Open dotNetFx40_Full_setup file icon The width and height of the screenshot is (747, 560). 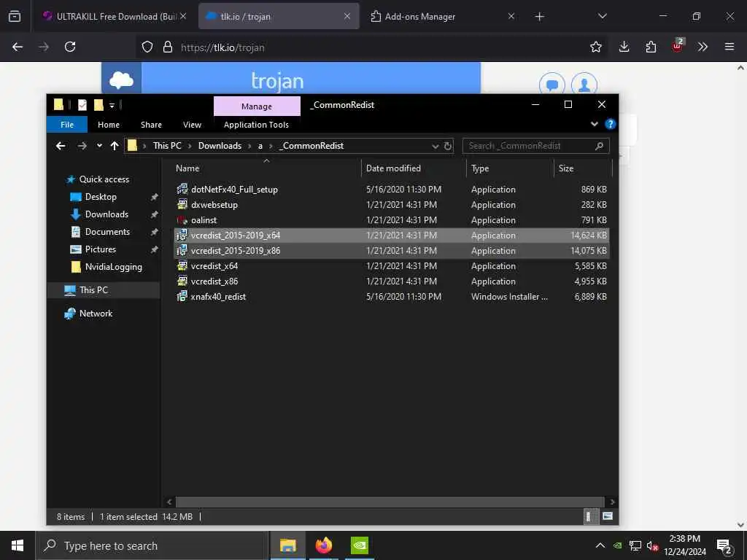tap(182, 189)
